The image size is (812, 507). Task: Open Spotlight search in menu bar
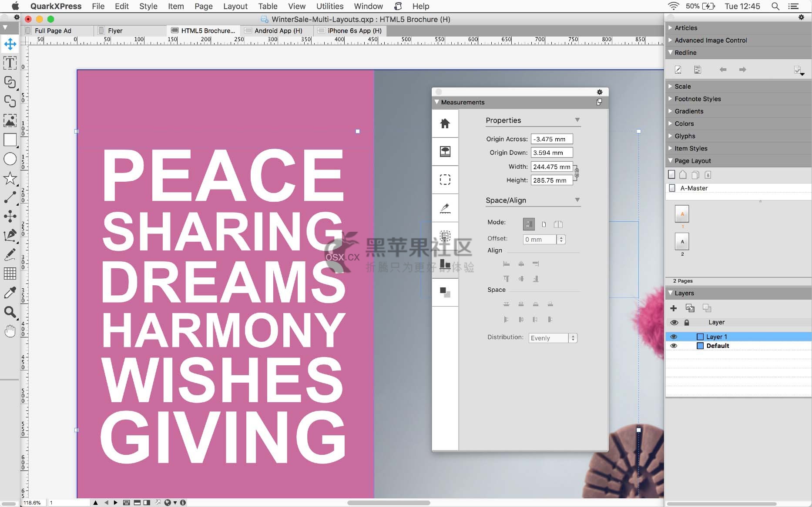click(x=775, y=6)
